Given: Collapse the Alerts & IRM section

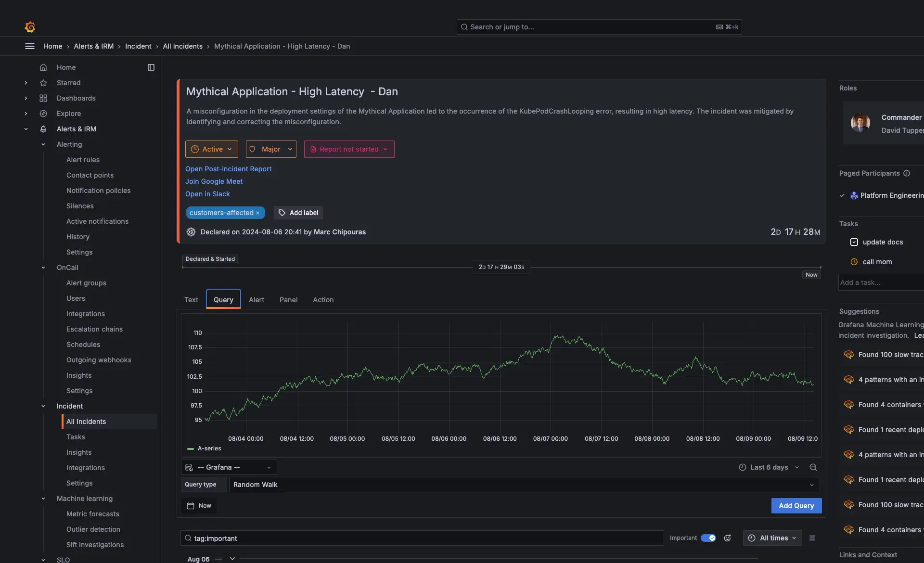Looking at the screenshot, I should pyautogui.click(x=26, y=129).
